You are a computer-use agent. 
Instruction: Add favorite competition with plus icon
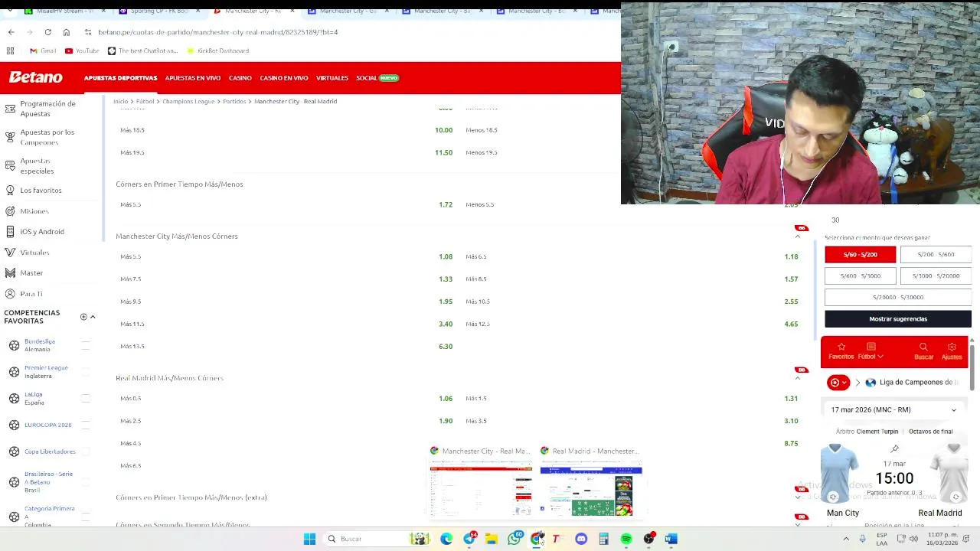[83, 317]
